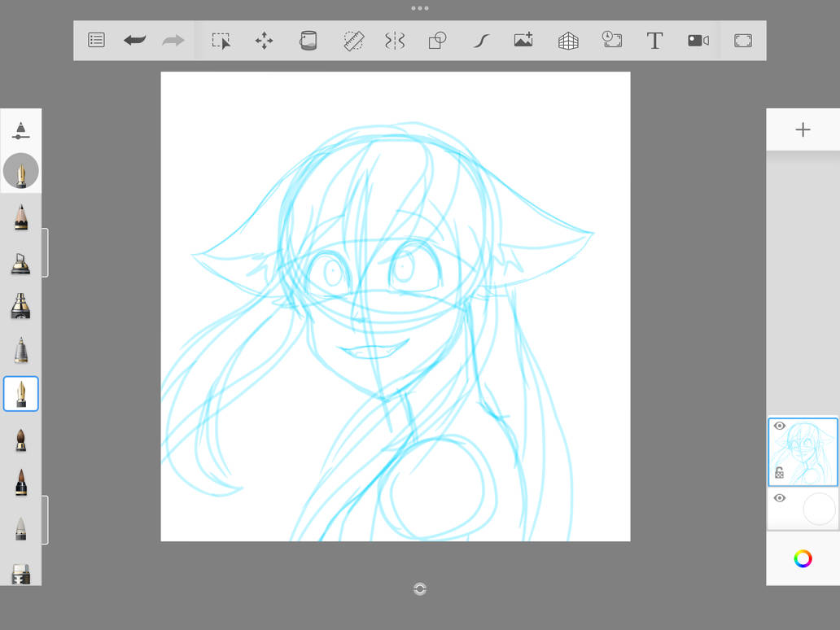Enable the Symmetry drawing mode
Image resolution: width=840 pixels, height=630 pixels.
point(394,40)
